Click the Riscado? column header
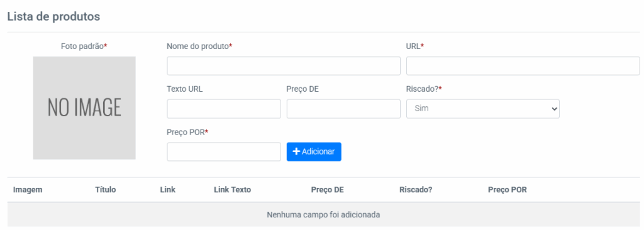Viewport: 644px width, 230px height. coord(416,190)
